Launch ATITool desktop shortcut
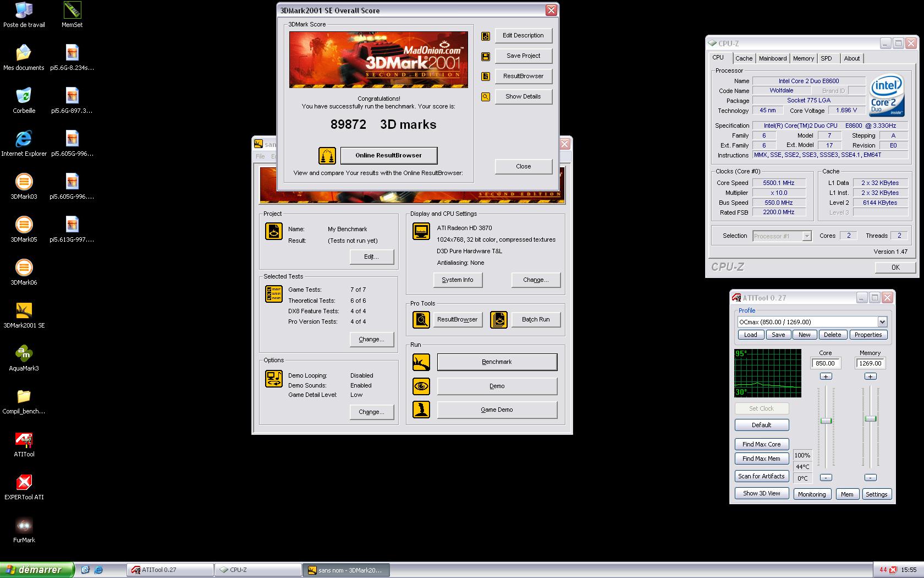The width and height of the screenshot is (924, 578). click(24, 444)
